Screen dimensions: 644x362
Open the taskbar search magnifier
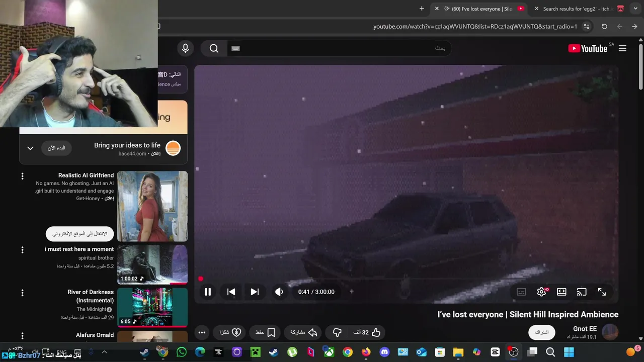550,352
